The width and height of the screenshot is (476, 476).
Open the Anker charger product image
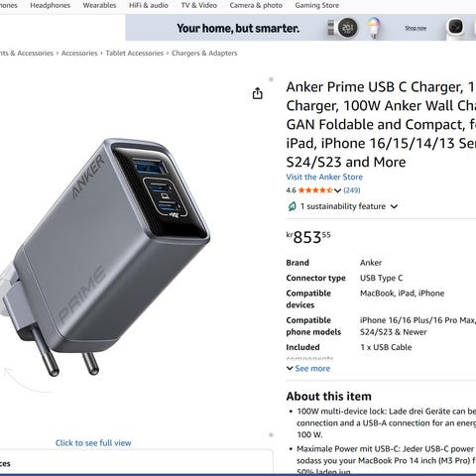point(105,258)
